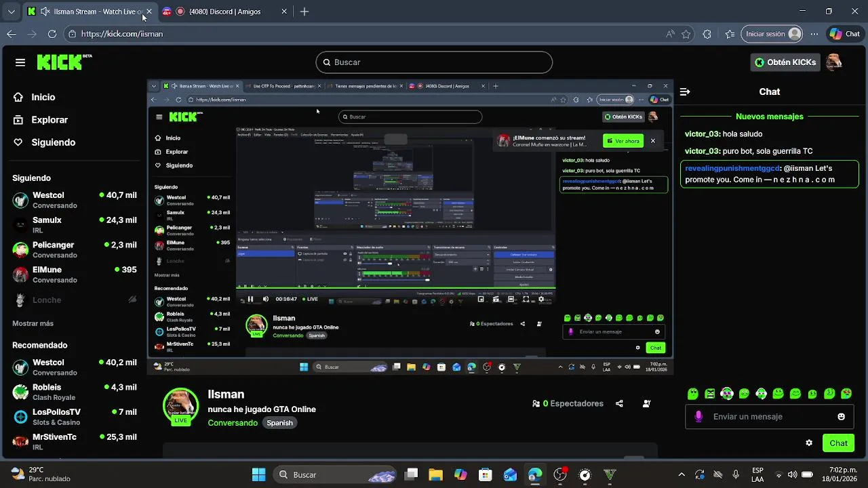Open Microsoft Store on the taskbar
868x488 pixels.
485,474
